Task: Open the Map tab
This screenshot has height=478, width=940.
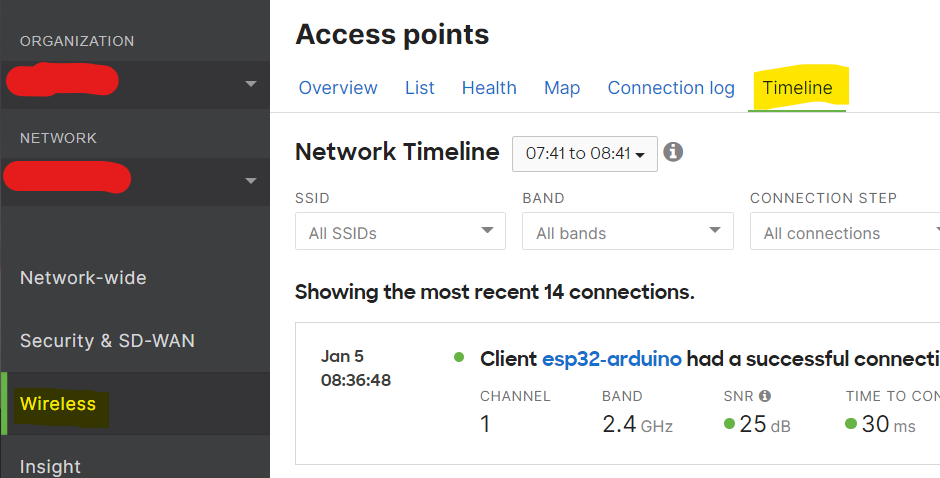Action: [562, 88]
